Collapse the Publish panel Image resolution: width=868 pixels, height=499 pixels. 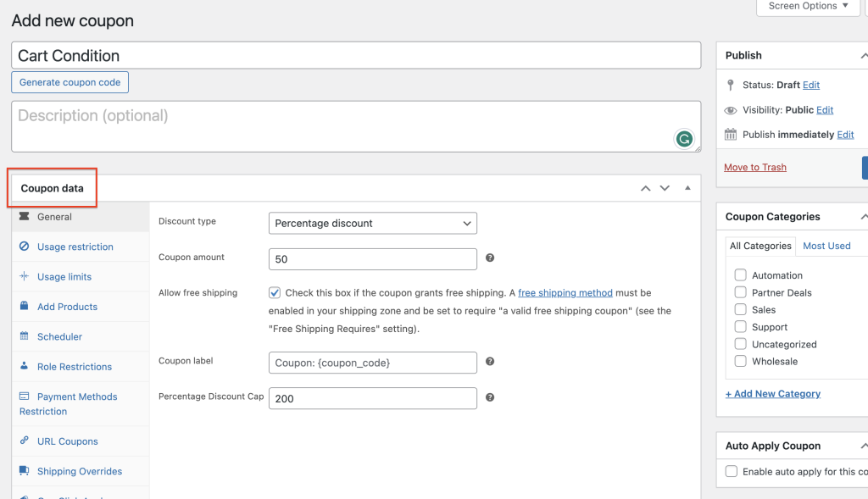[x=864, y=55]
